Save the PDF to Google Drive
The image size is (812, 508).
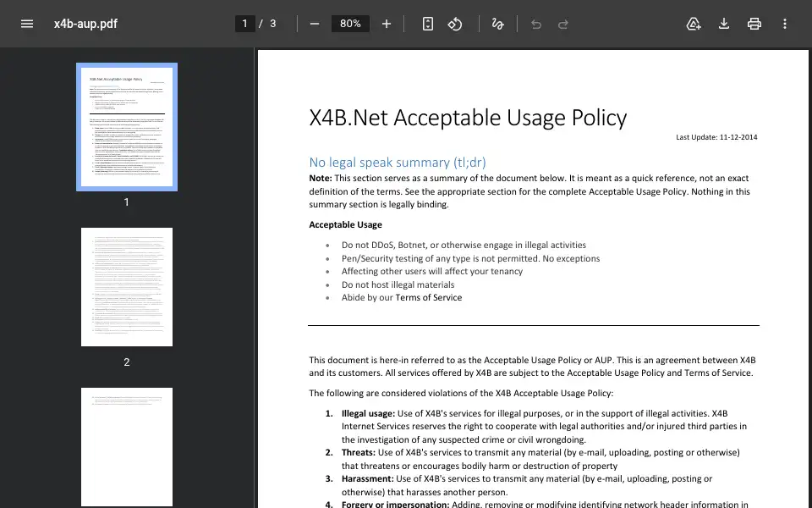point(694,24)
